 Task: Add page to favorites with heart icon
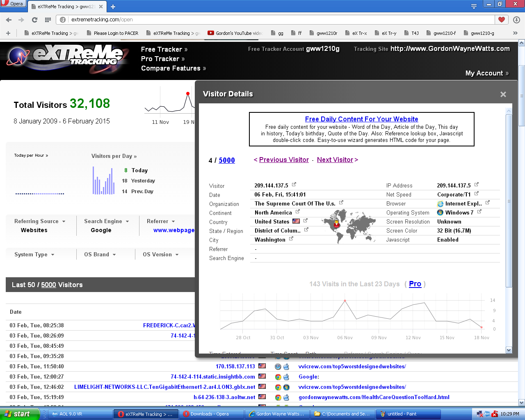[x=502, y=20]
